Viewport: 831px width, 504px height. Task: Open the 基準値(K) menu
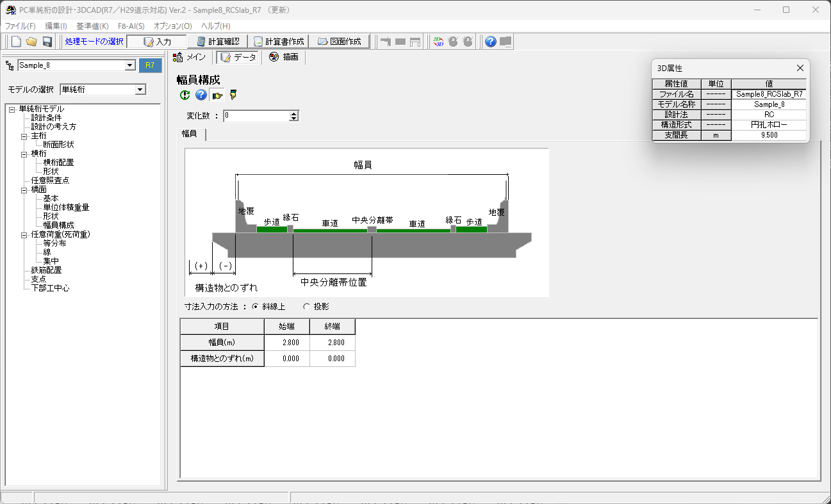(92, 26)
